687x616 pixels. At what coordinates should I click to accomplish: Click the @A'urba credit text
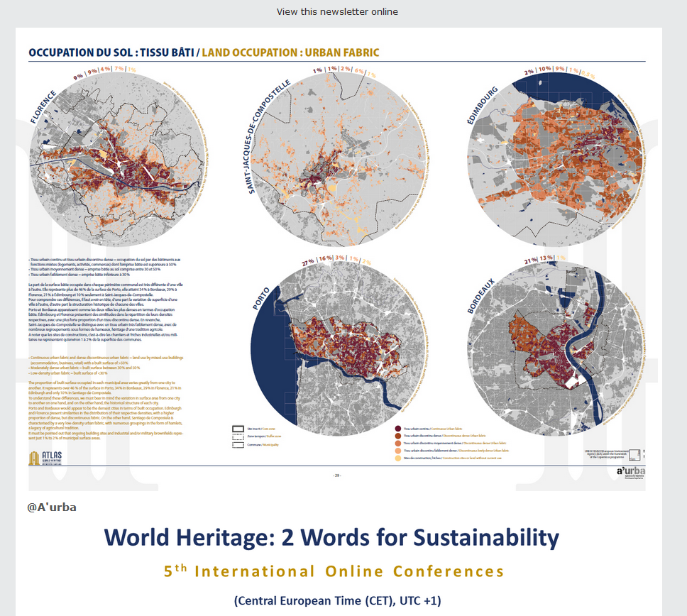point(52,507)
